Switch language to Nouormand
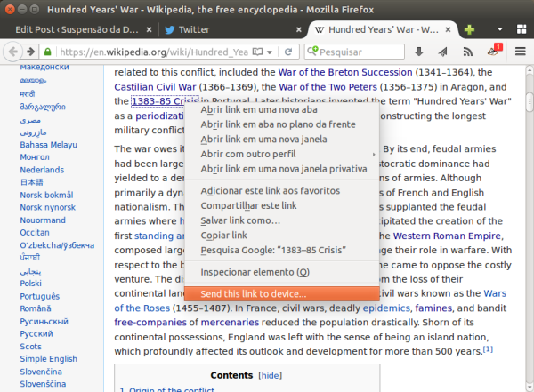The image size is (534, 392). (x=43, y=220)
